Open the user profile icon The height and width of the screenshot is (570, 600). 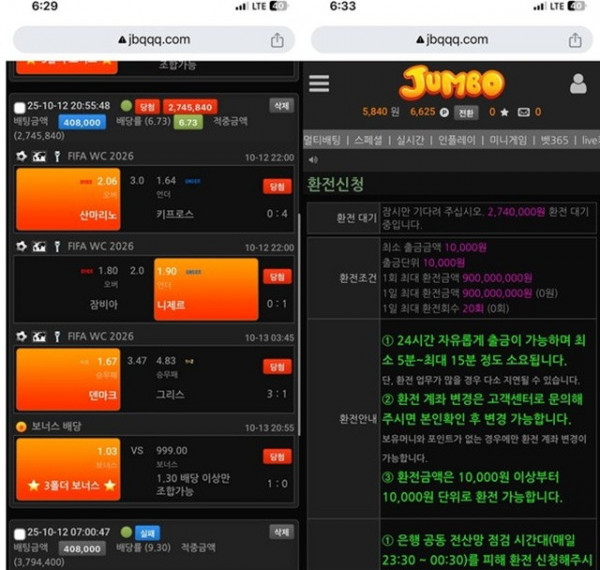pyautogui.click(x=578, y=84)
